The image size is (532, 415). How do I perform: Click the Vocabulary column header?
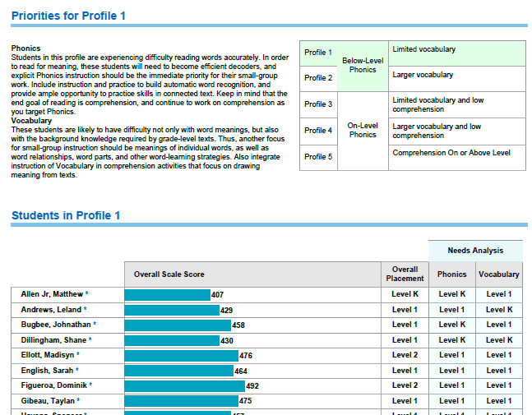[499, 274]
